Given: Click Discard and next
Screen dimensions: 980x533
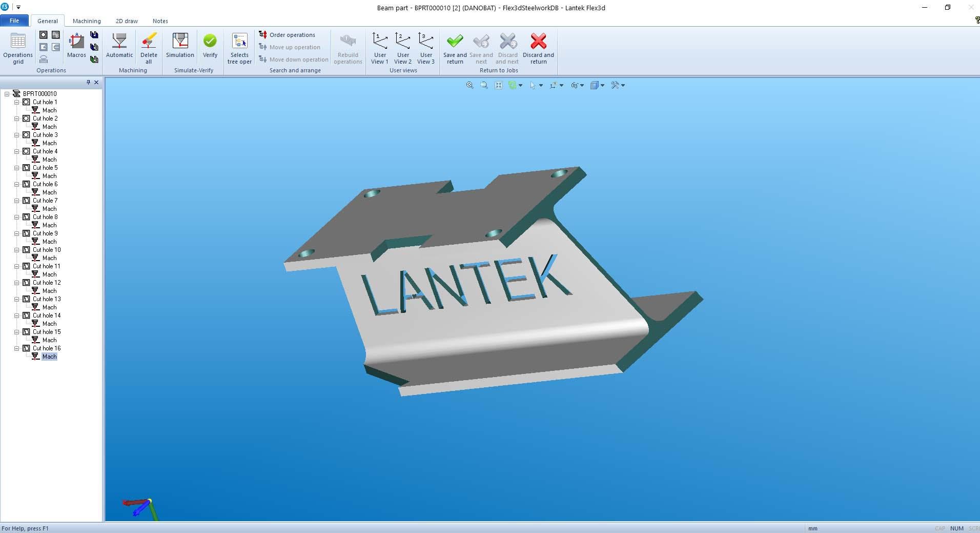Looking at the screenshot, I should coord(507,49).
